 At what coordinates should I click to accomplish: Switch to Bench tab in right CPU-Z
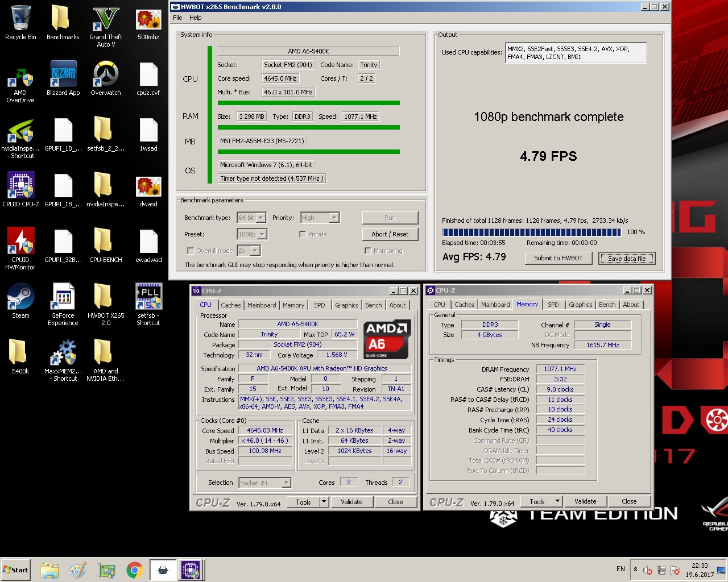click(x=607, y=305)
